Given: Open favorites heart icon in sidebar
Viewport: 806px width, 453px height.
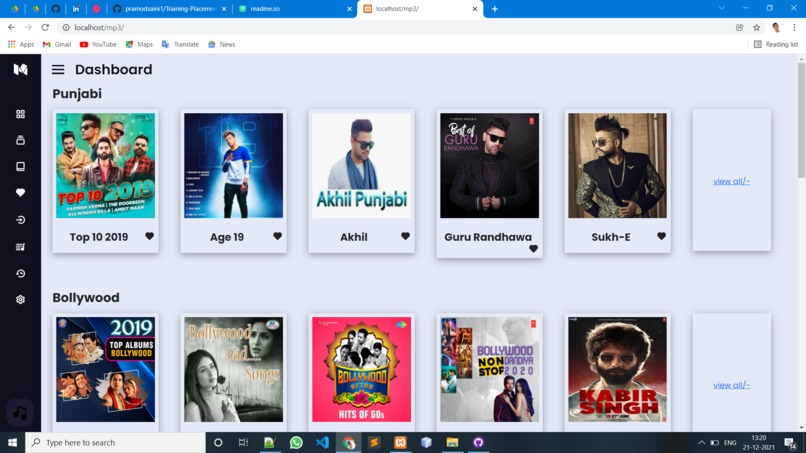Looking at the screenshot, I should click(x=21, y=193).
